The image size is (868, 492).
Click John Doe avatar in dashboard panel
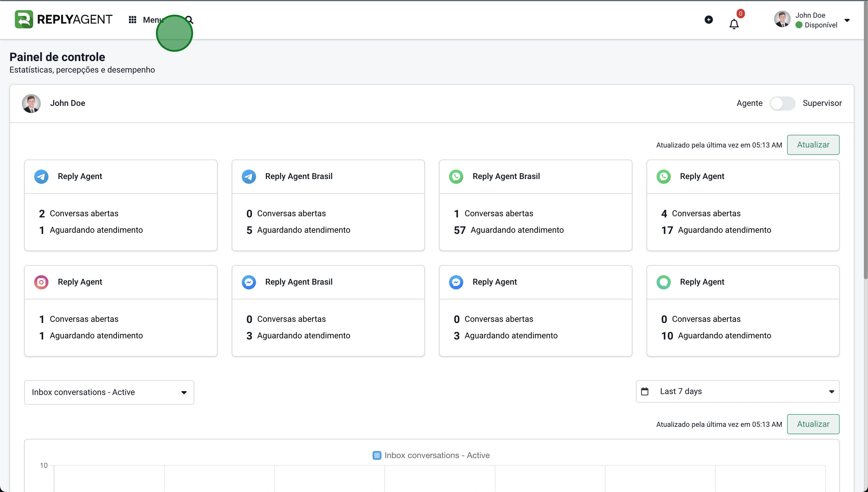[x=31, y=104]
